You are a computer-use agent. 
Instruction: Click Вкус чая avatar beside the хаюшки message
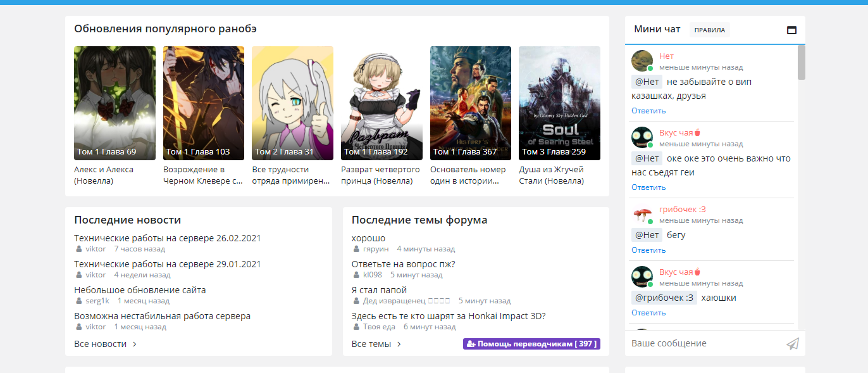click(x=642, y=277)
